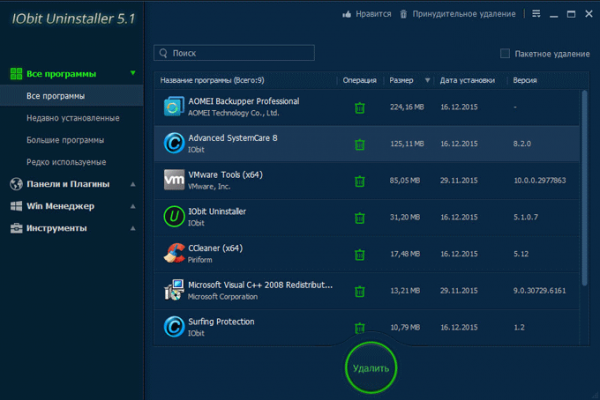Click the Microsoft Visual C++ installer icon
The height and width of the screenshot is (400, 600).
[174, 290]
